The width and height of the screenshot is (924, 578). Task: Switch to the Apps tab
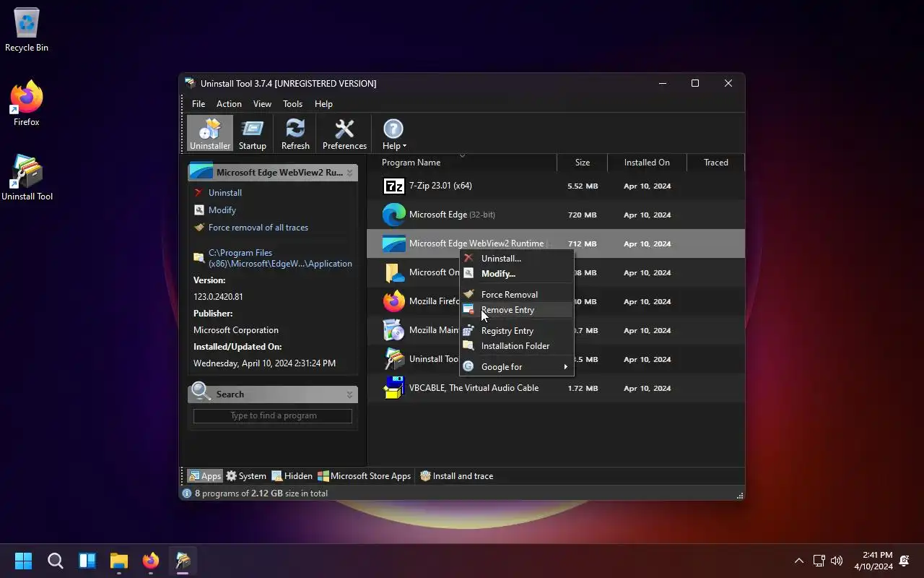[x=204, y=476]
